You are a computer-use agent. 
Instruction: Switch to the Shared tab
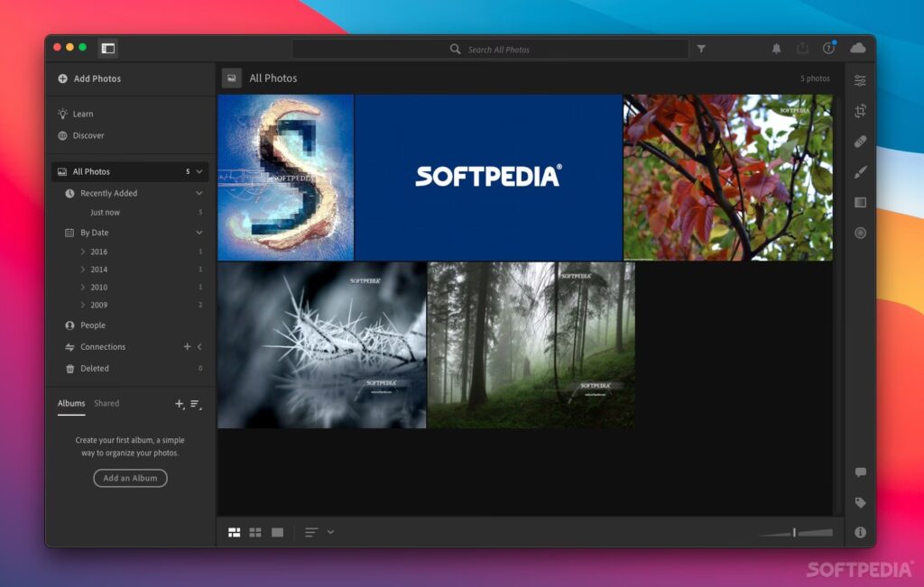click(x=106, y=404)
